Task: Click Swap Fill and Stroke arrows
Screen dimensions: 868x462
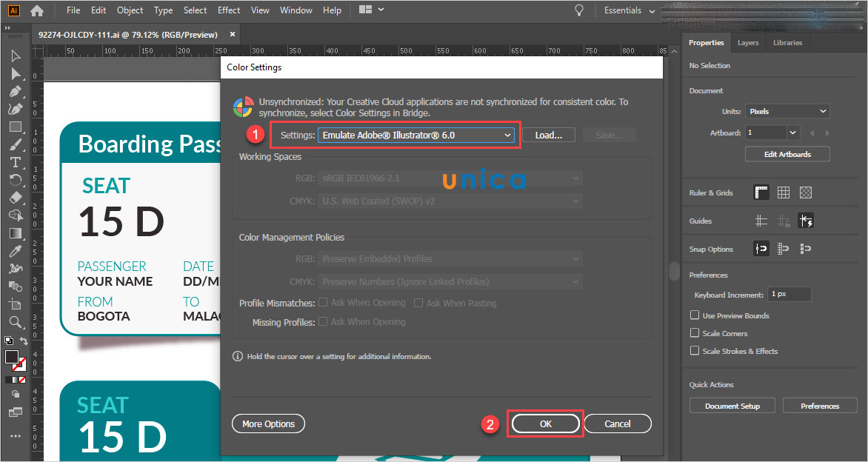Action: pos(24,341)
